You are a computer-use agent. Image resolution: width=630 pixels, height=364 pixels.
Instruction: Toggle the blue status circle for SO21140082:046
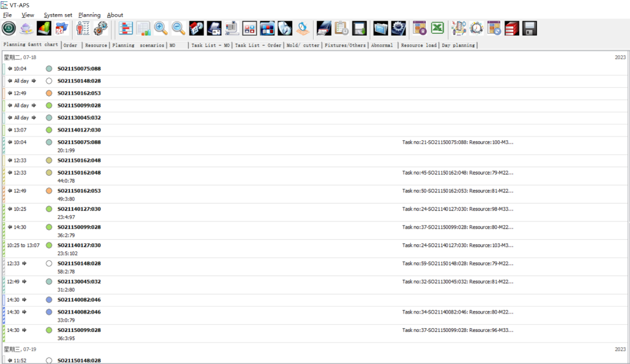(x=49, y=299)
